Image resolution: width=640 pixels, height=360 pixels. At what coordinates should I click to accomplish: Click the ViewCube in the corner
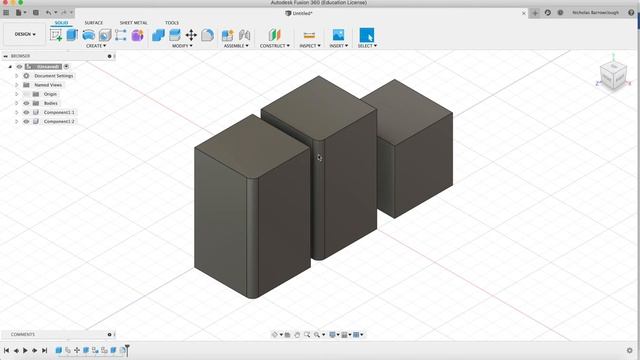(613, 75)
